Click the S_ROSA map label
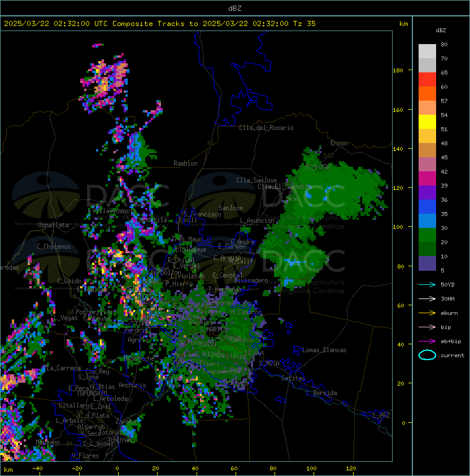 point(269,364)
